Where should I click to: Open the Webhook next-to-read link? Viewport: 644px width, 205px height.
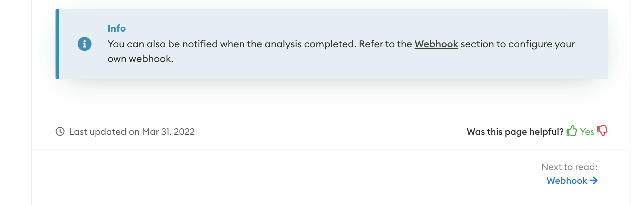tap(567, 181)
